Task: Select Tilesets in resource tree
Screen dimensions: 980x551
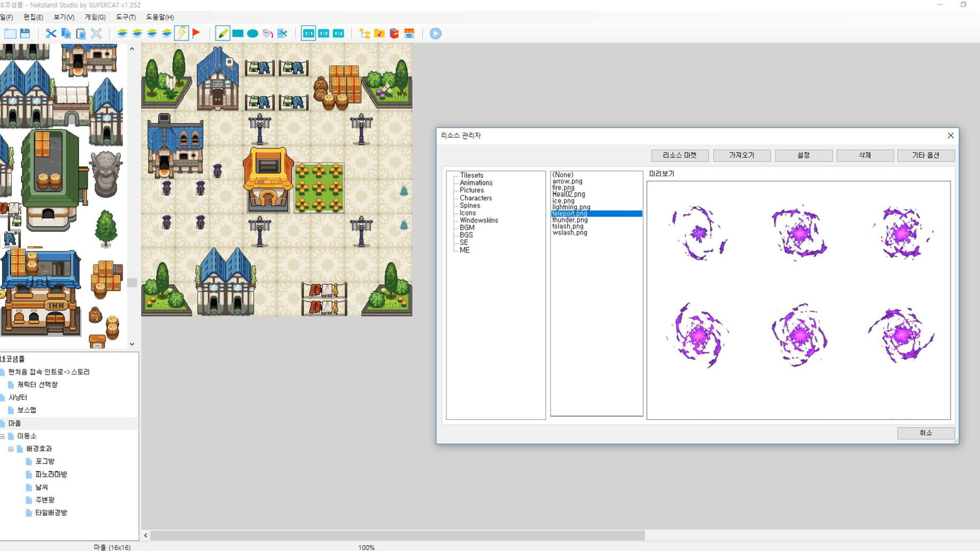Action: coord(471,175)
